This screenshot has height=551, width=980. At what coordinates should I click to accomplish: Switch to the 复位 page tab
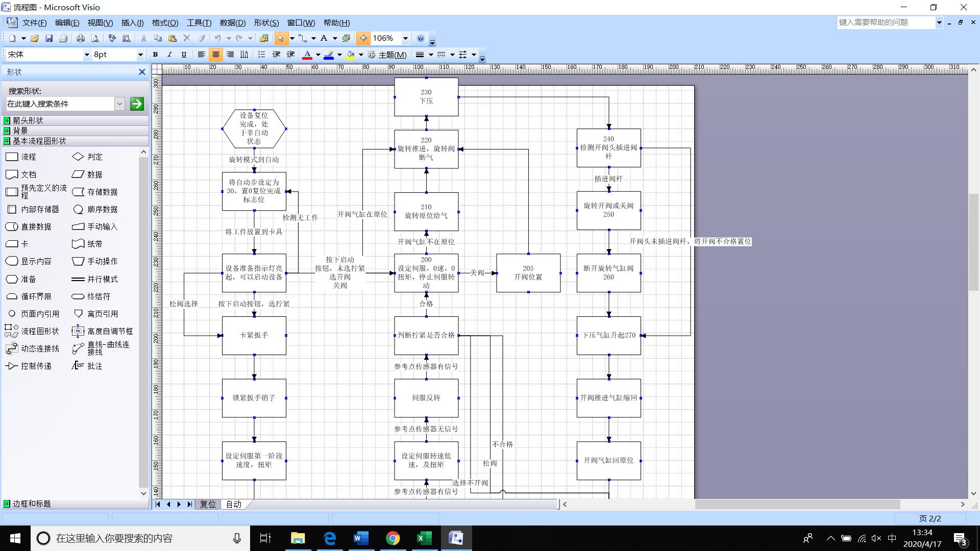[x=208, y=504]
